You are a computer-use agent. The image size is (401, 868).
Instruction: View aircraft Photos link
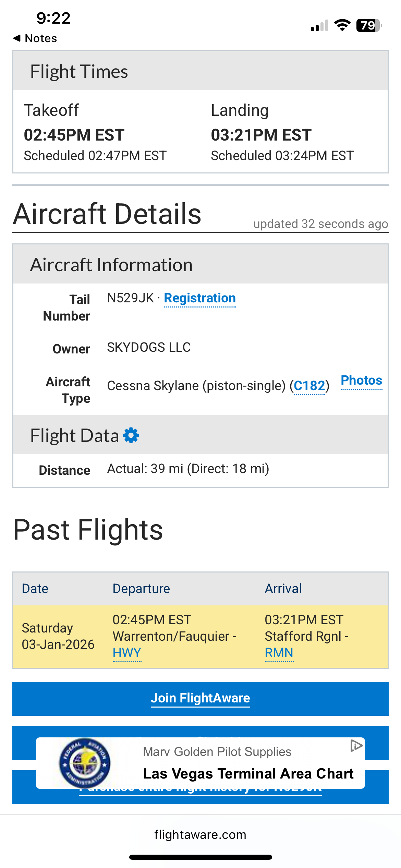(x=361, y=381)
